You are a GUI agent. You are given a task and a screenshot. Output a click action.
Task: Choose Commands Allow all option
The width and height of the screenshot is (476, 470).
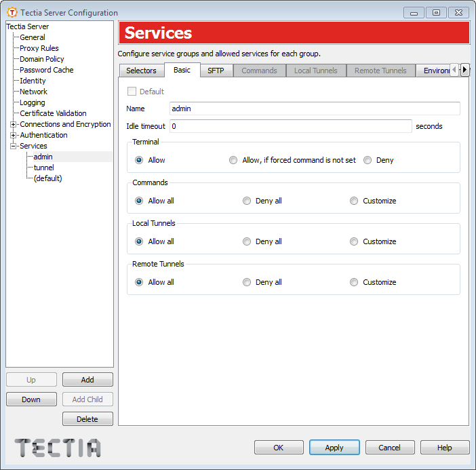(x=139, y=201)
